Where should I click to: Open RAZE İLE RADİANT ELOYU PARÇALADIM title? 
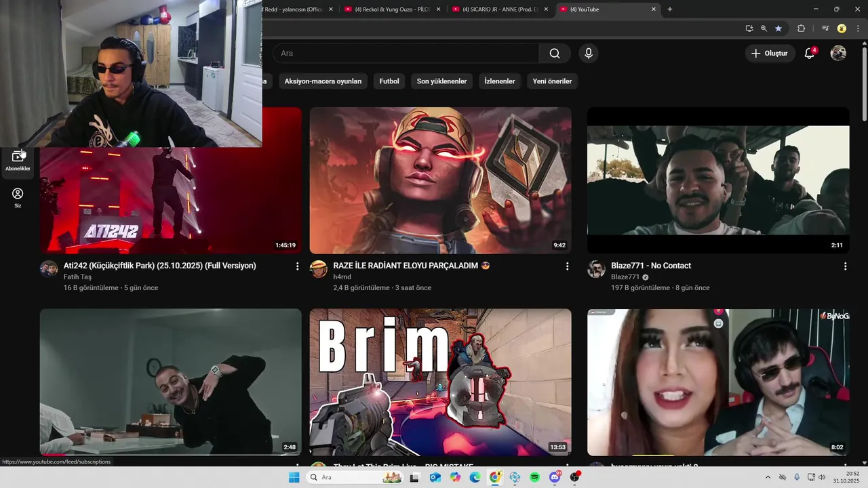point(411,266)
